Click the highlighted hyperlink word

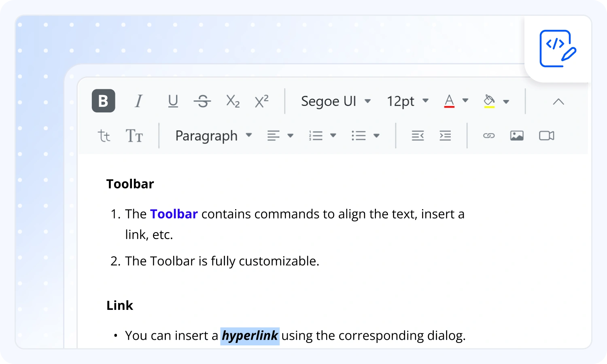[250, 336]
